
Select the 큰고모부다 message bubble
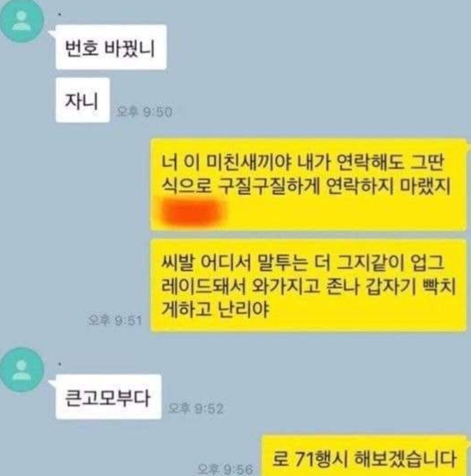click(x=108, y=397)
